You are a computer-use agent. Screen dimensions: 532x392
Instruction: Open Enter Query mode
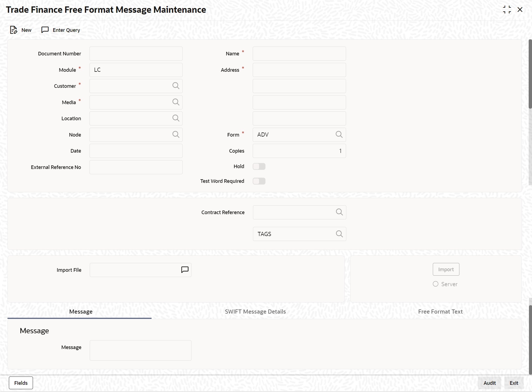click(61, 30)
